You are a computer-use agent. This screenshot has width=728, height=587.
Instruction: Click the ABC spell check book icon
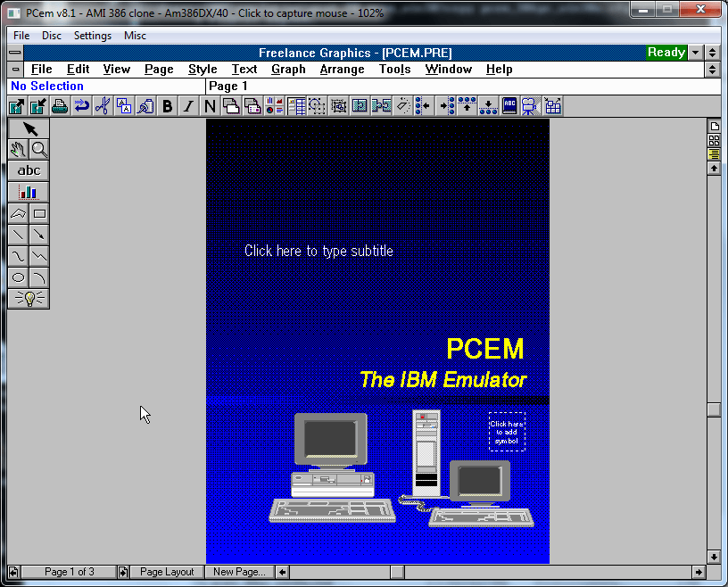coord(509,106)
